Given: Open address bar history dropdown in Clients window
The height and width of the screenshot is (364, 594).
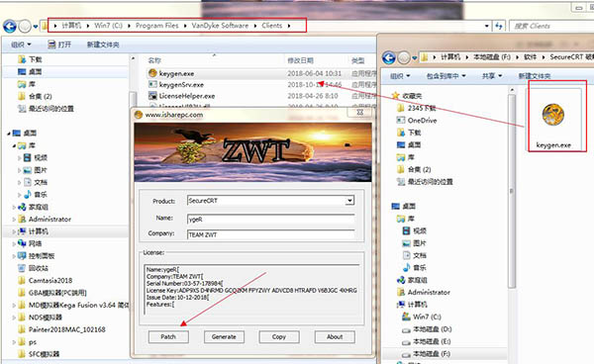Looking at the screenshot, I should pyautogui.click(x=487, y=26).
